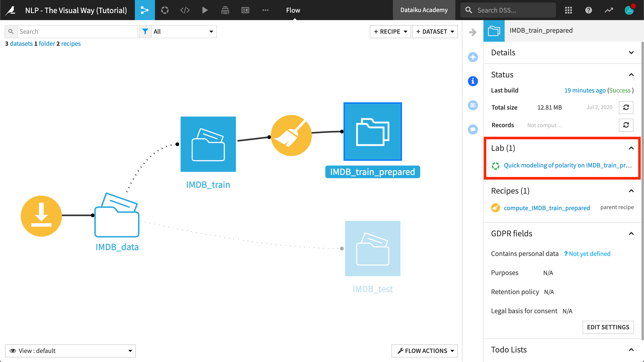This screenshot has height=362, width=644.
Task: Open Quick modeling of polarity analysis
Action: [568, 165]
